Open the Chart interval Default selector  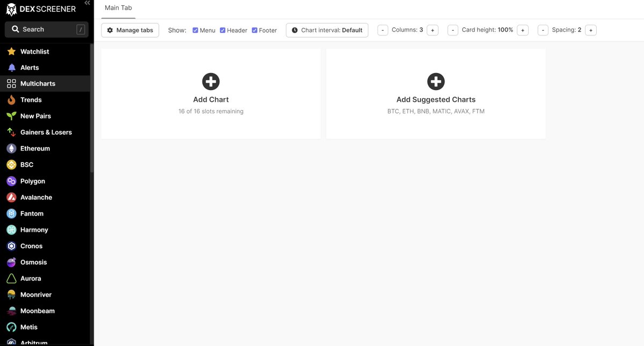coord(327,30)
